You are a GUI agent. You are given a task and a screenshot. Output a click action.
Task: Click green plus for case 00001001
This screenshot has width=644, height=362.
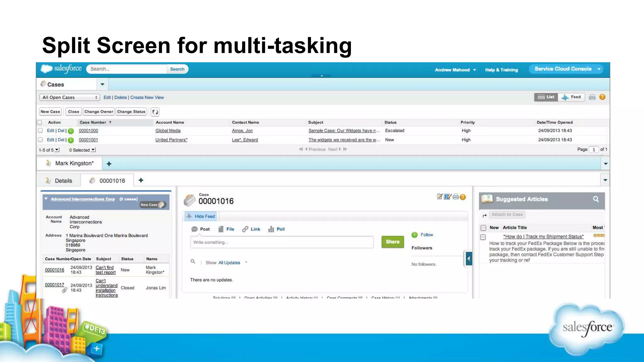[x=71, y=140]
